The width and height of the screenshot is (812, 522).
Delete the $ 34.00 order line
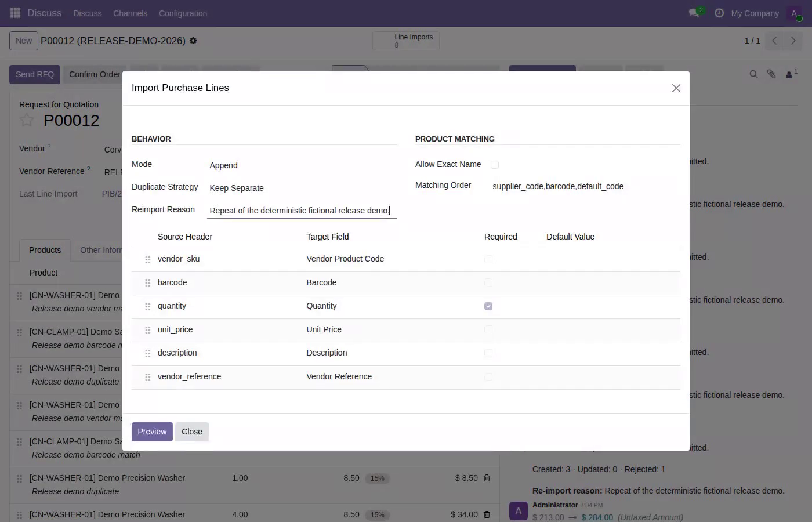pos(487,514)
